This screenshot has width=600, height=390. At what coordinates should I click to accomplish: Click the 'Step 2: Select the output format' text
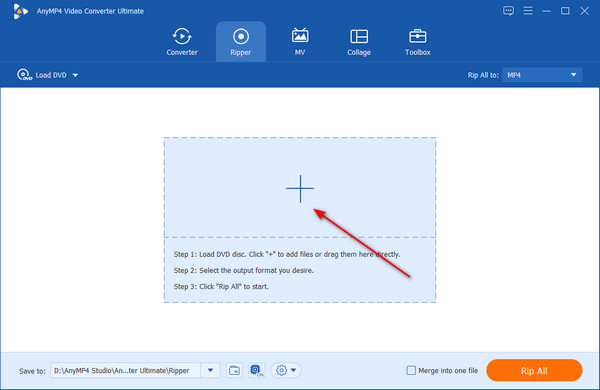tap(244, 271)
